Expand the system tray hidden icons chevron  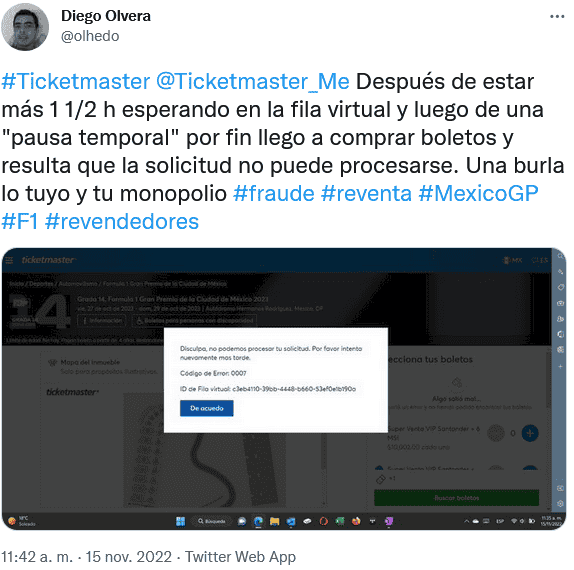pos(466,521)
